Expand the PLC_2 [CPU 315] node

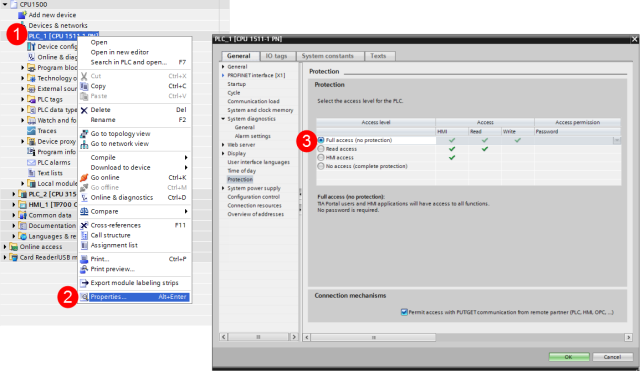pos(14,194)
